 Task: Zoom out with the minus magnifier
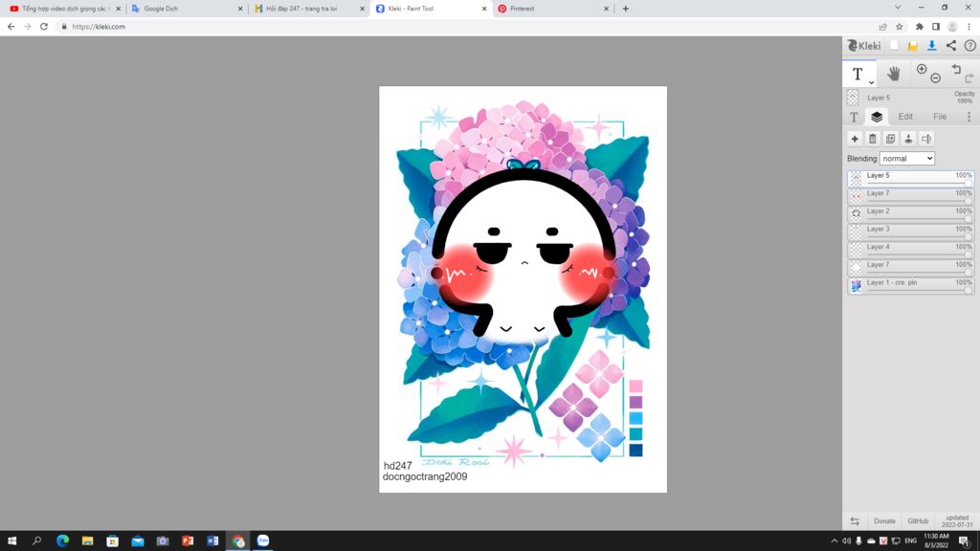[936, 78]
